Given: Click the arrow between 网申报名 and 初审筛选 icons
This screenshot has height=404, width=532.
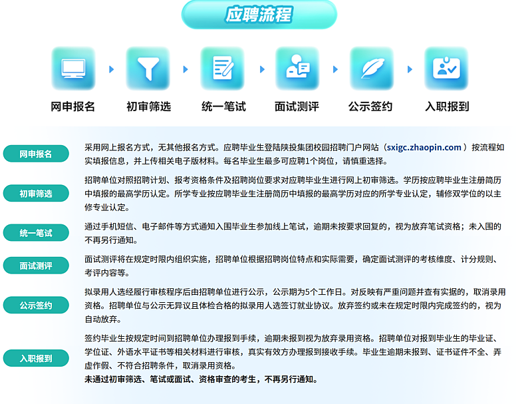Looking at the screenshot, I should (111, 69).
